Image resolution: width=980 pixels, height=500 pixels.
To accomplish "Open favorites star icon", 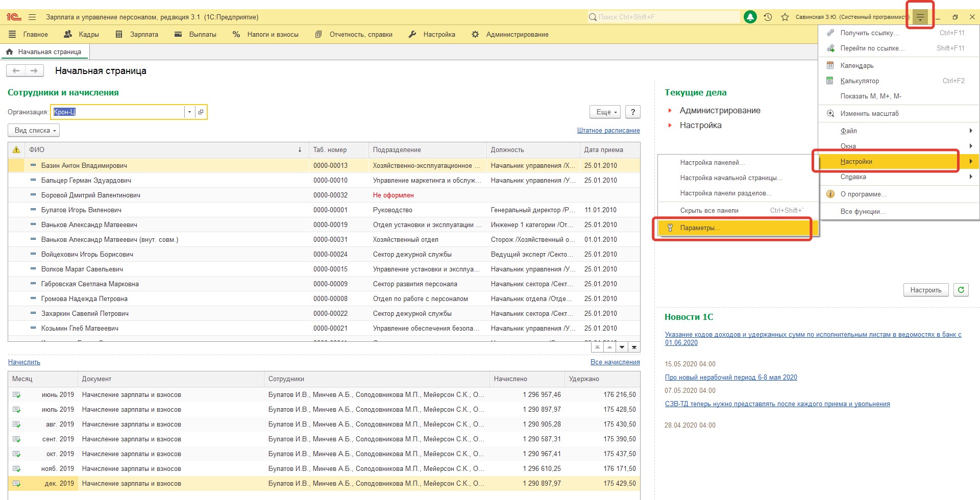I will coord(785,17).
